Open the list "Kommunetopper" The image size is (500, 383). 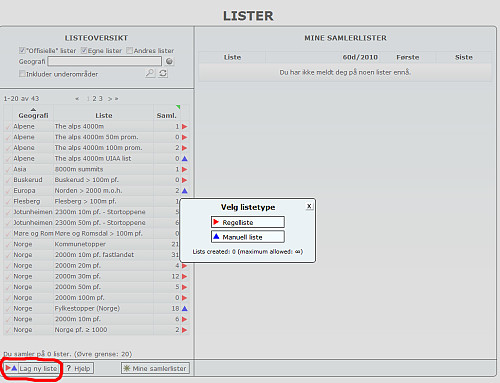[80, 244]
